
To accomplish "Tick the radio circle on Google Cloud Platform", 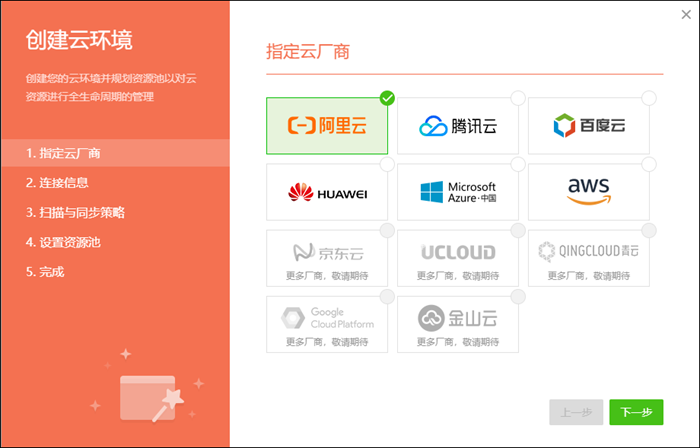I will pos(387,296).
